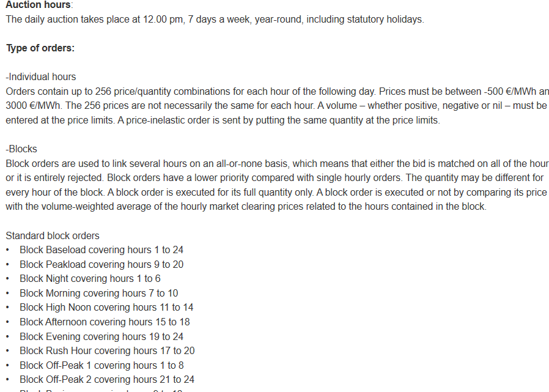Viewport: 549px width, 392px height.
Task: Click the '-Individual hours' subheading
Action: pyautogui.click(x=40, y=76)
